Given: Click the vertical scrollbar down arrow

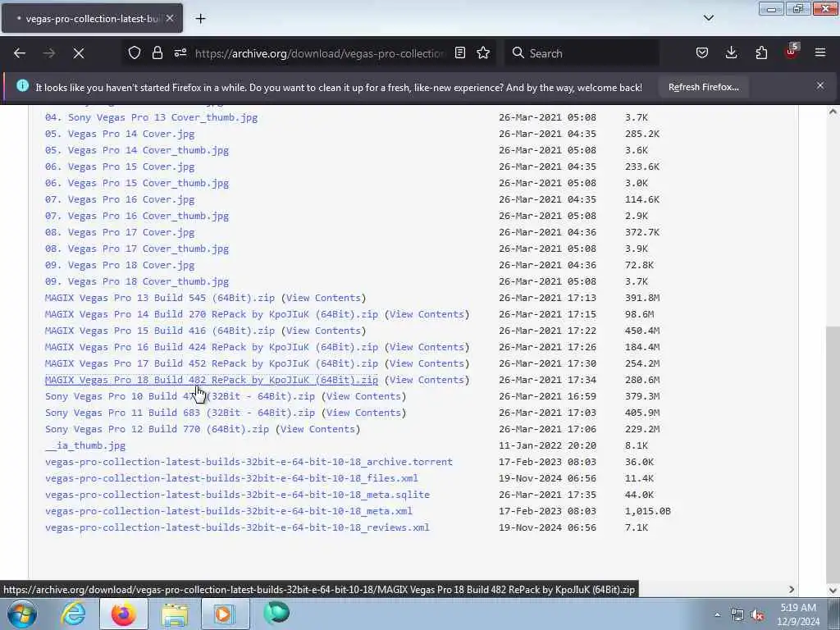Looking at the screenshot, I should click(833, 589).
